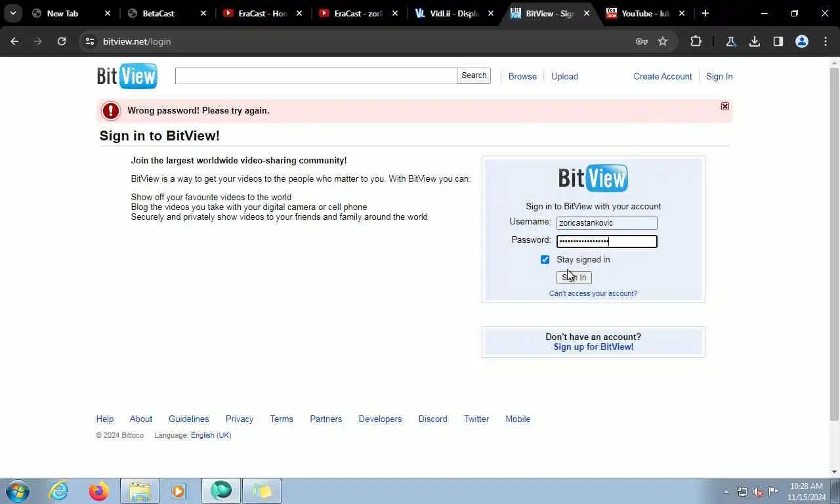Open the site information icon in the address bar

pyautogui.click(x=91, y=41)
